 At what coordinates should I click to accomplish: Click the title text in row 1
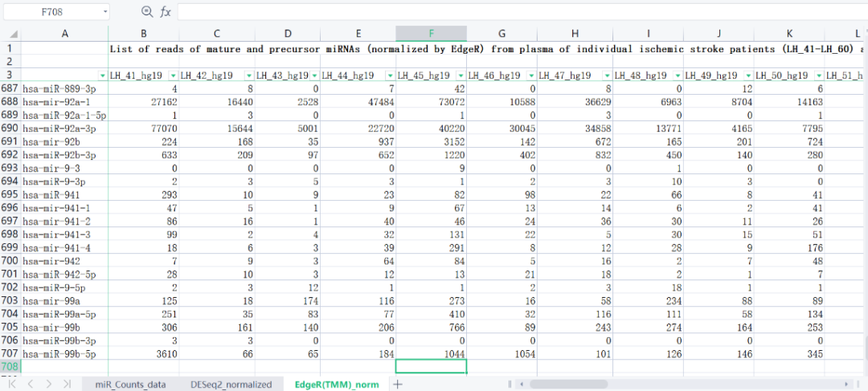click(485, 49)
